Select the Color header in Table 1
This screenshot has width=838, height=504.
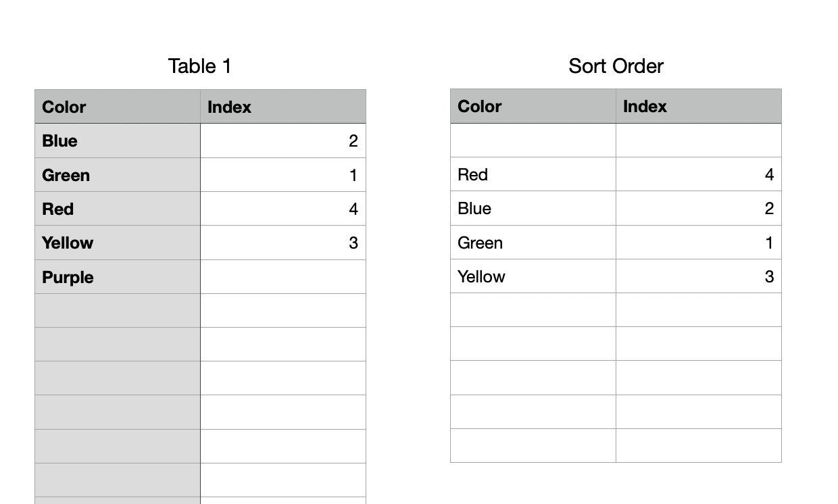117,107
